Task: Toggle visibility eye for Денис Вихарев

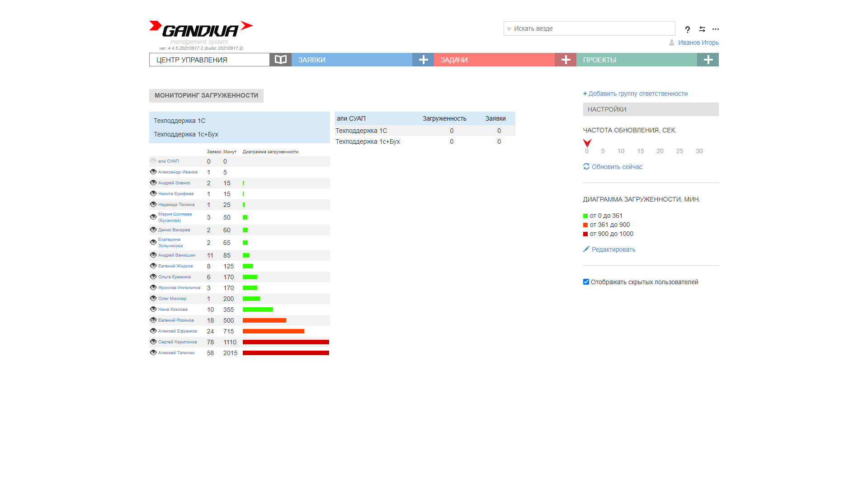Action: coord(153,230)
